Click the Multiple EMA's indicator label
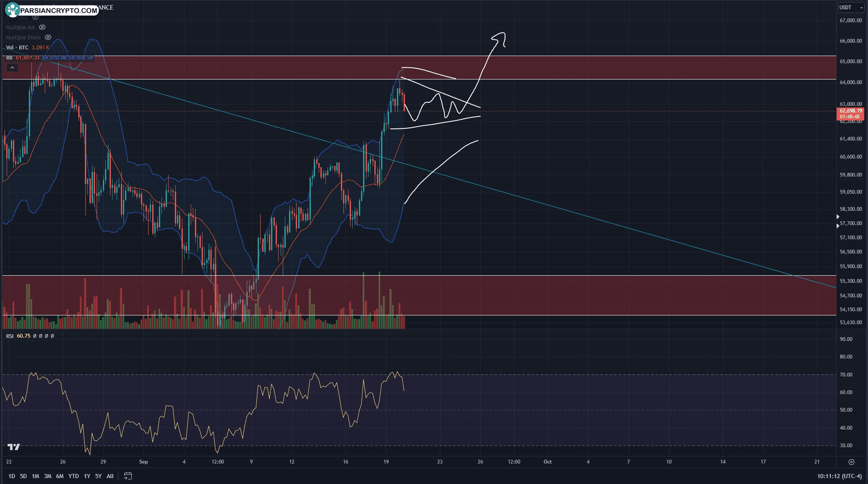 tap(23, 37)
